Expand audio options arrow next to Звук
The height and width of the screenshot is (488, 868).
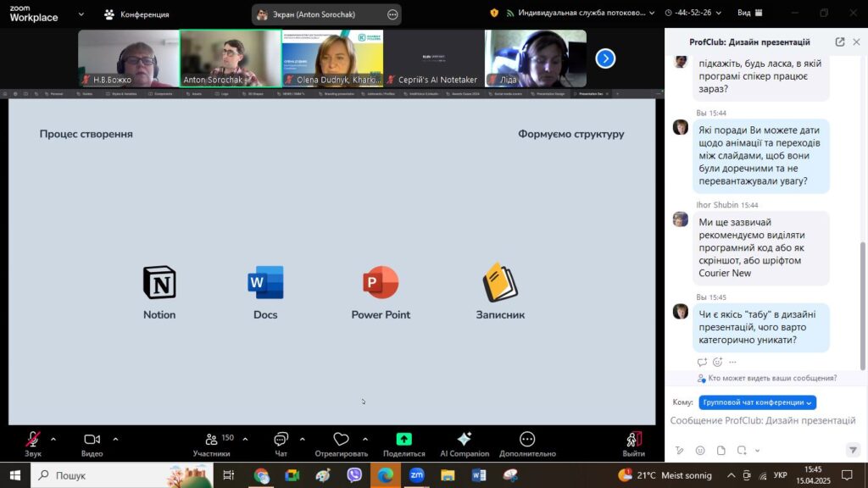pos(53,440)
